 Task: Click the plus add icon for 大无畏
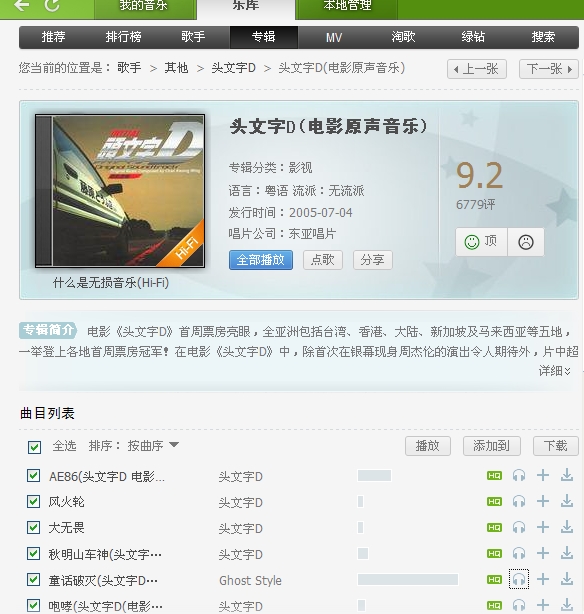(543, 527)
